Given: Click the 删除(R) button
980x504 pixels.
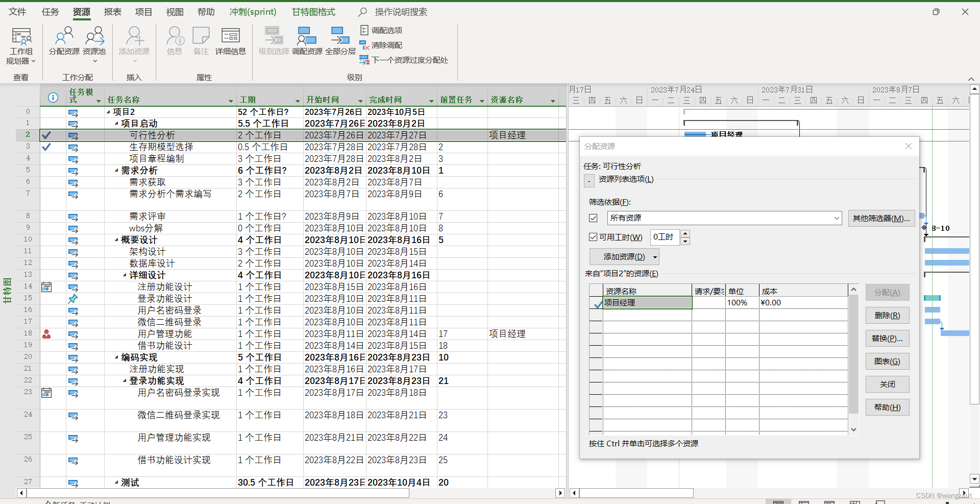Looking at the screenshot, I should 887,316.
